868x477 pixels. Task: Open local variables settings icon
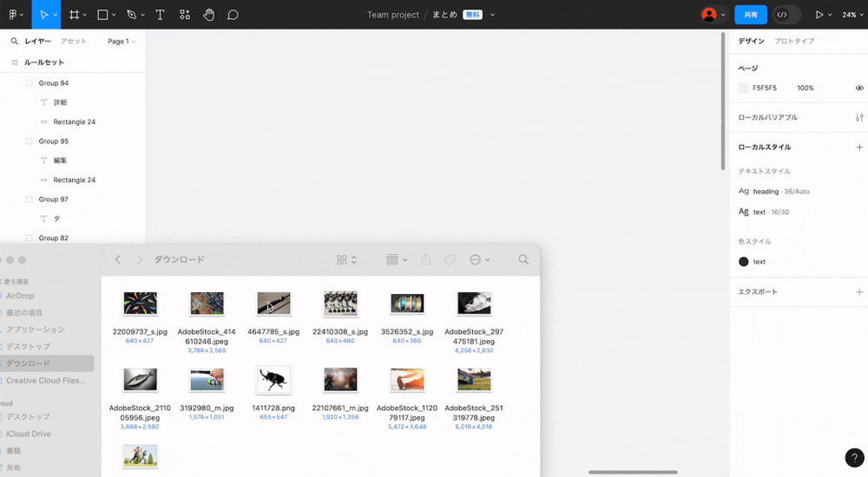click(x=859, y=117)
